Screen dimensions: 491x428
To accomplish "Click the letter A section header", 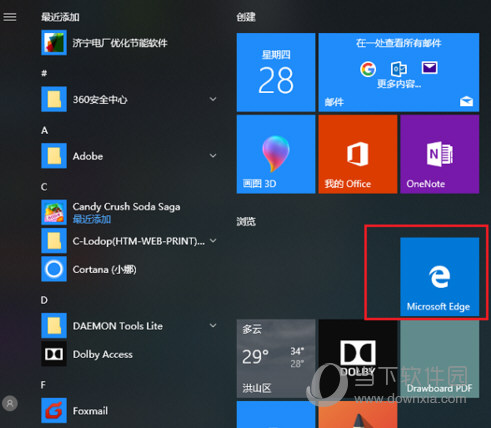I will coord(44,130).
